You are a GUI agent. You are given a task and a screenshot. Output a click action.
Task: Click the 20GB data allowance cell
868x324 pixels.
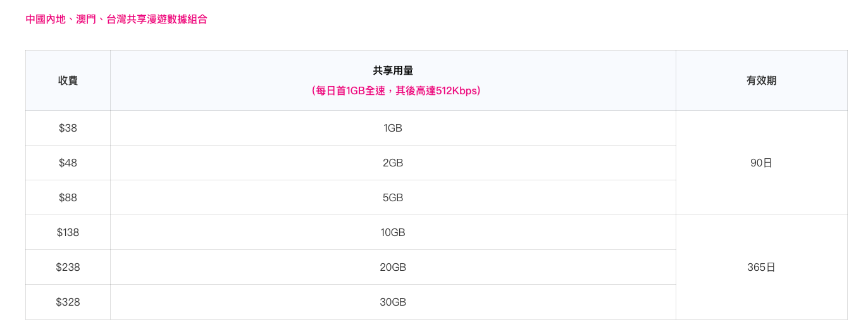pos(393,267)
